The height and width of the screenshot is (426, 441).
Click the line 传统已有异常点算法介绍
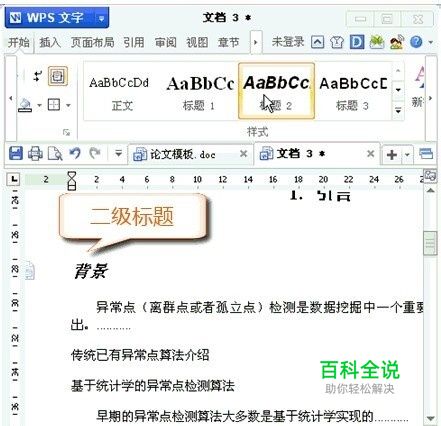click(x=140, y=355)
